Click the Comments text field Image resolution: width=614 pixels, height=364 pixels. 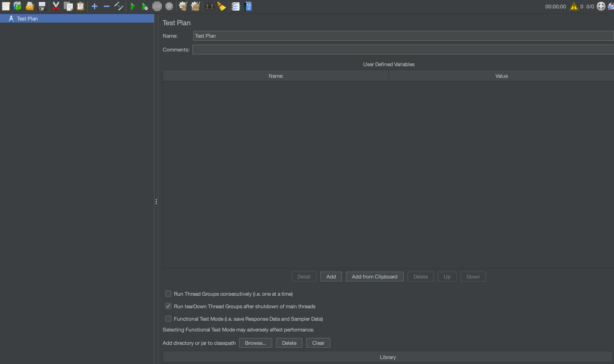pos(402,50)
